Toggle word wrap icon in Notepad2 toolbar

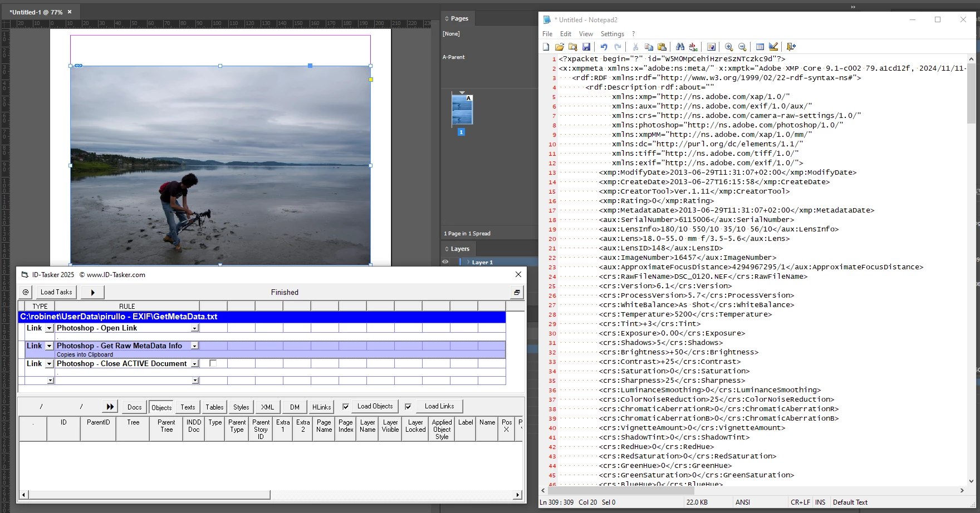pos(711,47)
